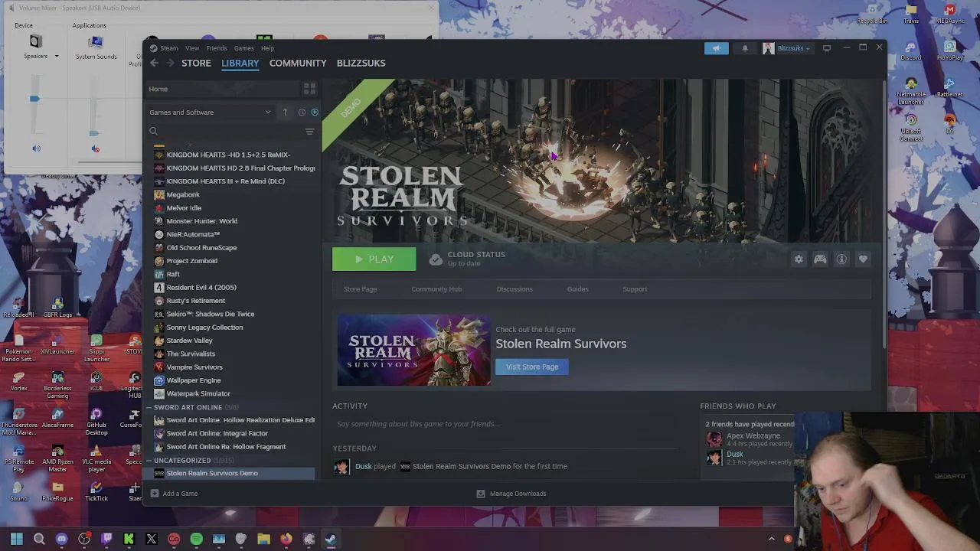The image size is (980, 551).
Task: Toggle the ready-to-play filter icon
Action: [x=314, y=112]
